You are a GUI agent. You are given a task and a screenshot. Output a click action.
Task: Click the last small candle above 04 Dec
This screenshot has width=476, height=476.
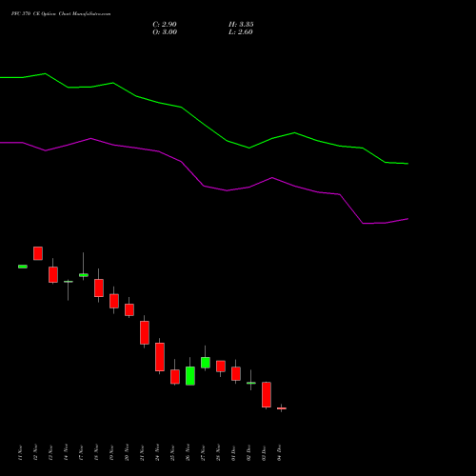282,408
